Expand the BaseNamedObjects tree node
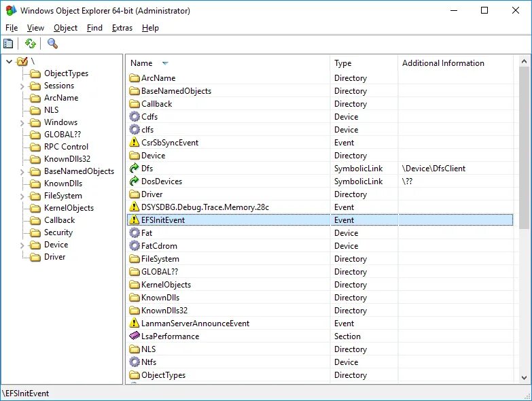The height and width of the screenshot is (401, 532). pyautogui.click(x=22, y=172)
